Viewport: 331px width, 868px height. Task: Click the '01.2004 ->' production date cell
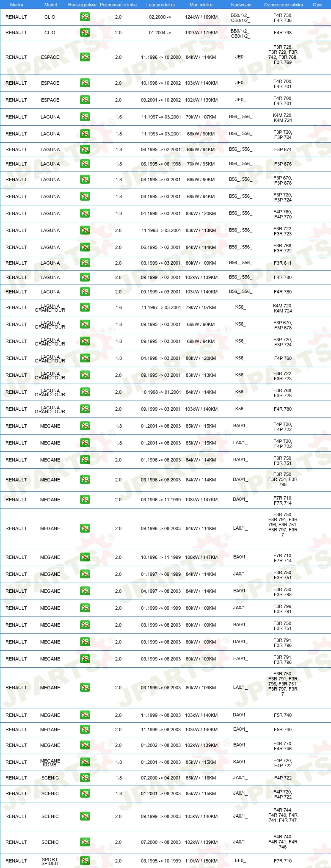click(x=160, y=33)
